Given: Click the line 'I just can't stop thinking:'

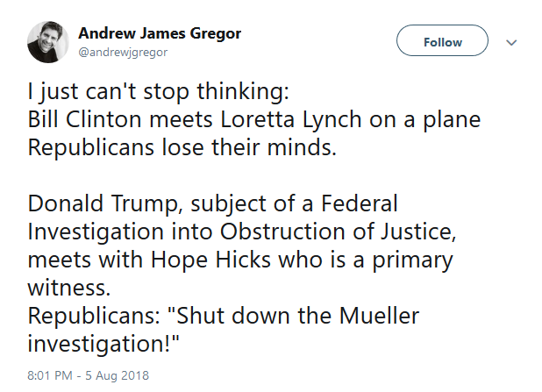Looking at the screenshot, I should pos(159,92).
